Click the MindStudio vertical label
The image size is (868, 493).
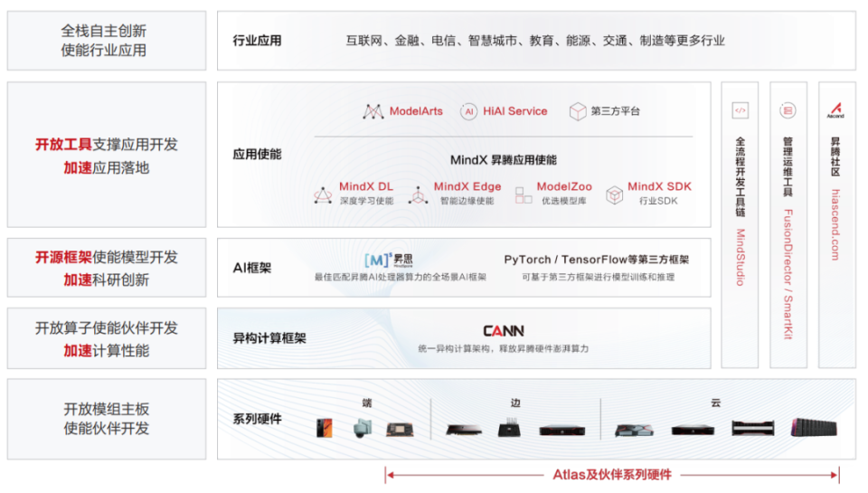click(x=741, y=257)
